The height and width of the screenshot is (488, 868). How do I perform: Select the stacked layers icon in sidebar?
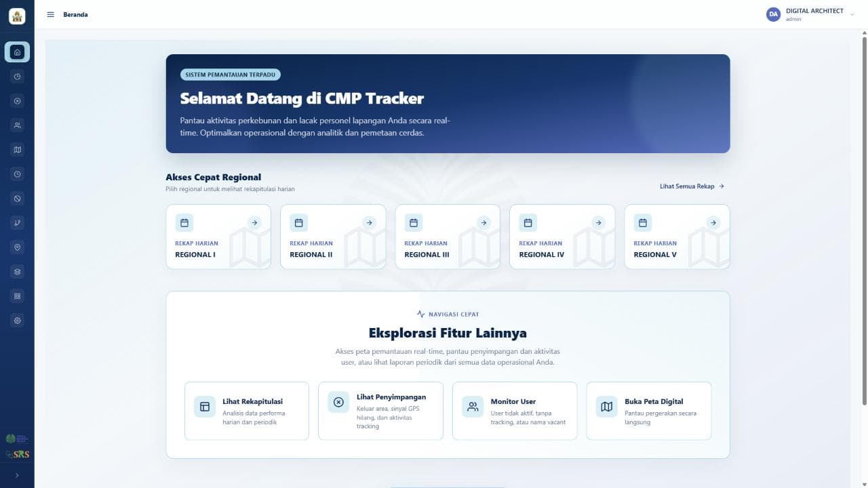(x=17, y=272)
